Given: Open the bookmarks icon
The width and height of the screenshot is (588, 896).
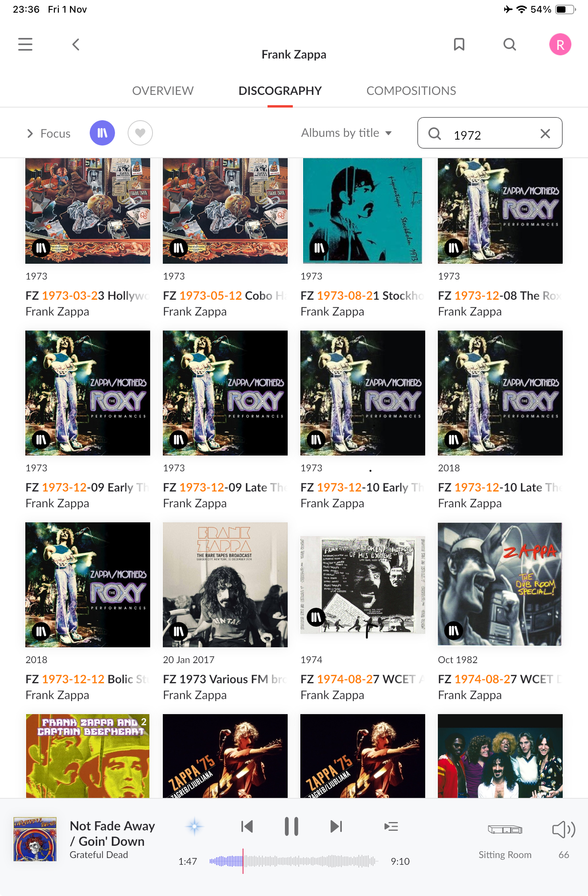Looking at the screenshot, I should tap(459, 44).
